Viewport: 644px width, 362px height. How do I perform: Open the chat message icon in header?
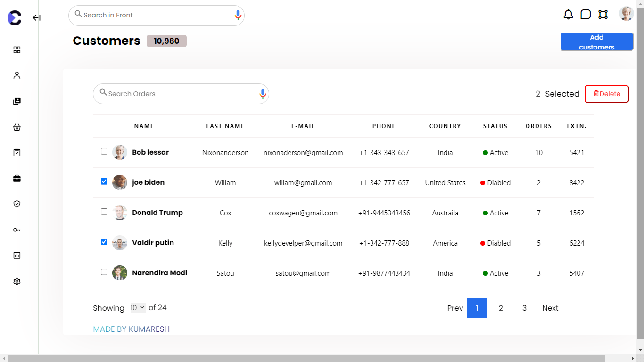(x=586, y=15)
